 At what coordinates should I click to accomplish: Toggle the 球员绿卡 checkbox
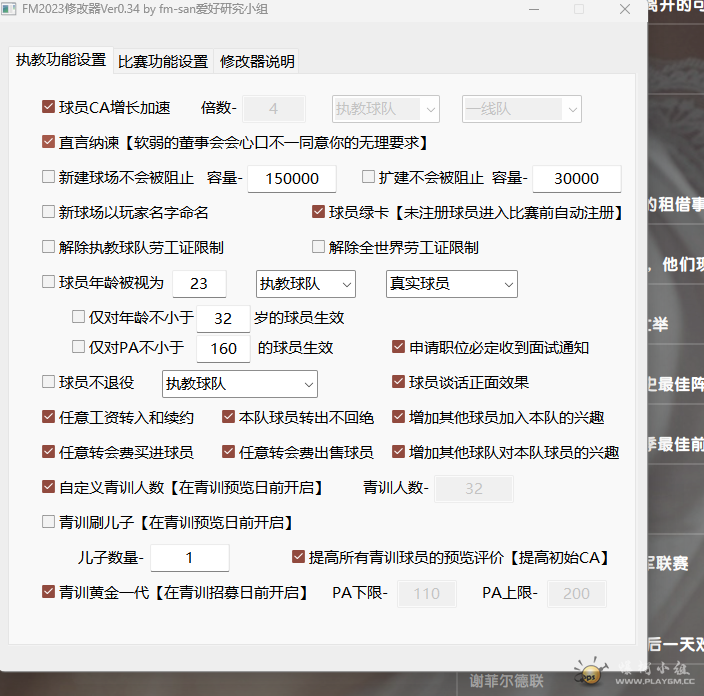pyautogui.click(x=319, y=212)
